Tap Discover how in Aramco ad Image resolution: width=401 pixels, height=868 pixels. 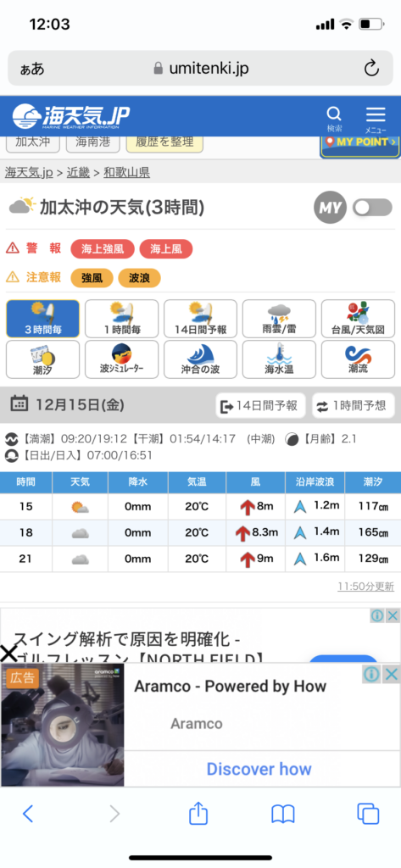point(259,768)
